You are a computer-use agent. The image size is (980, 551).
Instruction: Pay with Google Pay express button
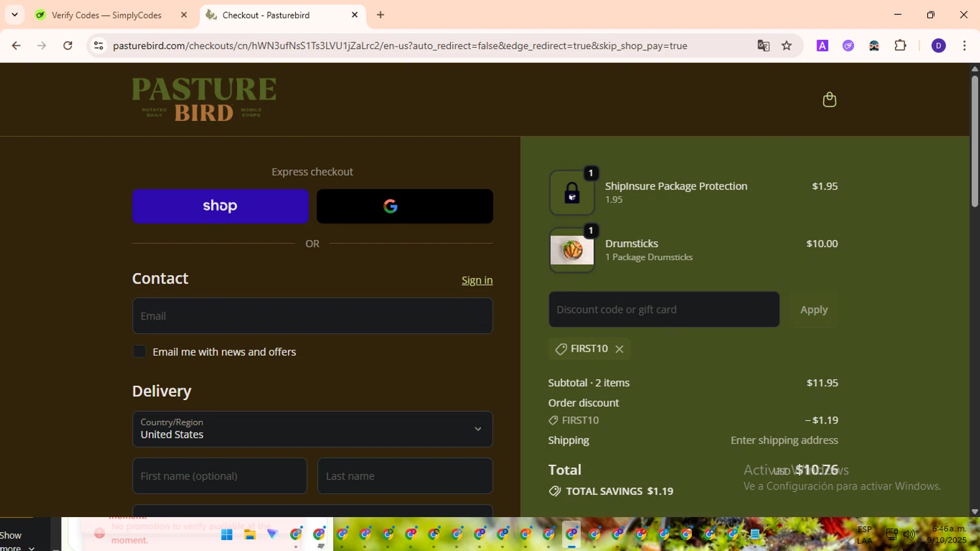405,207
